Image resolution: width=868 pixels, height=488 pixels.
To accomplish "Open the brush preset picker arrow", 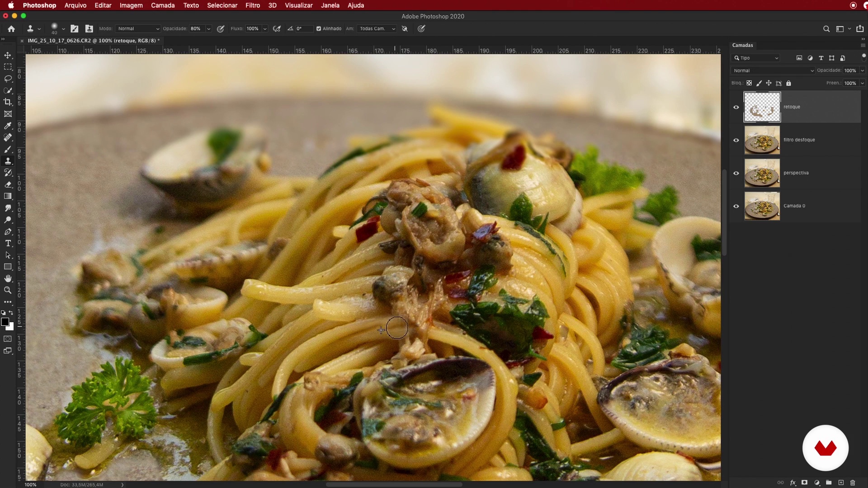I will tap(63, 28).
